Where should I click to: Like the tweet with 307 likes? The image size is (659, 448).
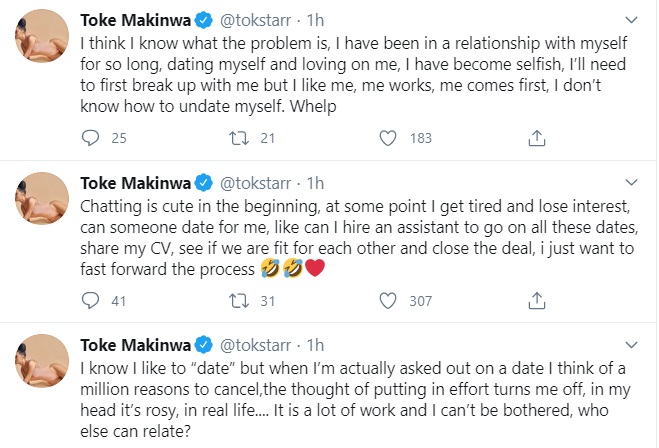click(389, 298)
